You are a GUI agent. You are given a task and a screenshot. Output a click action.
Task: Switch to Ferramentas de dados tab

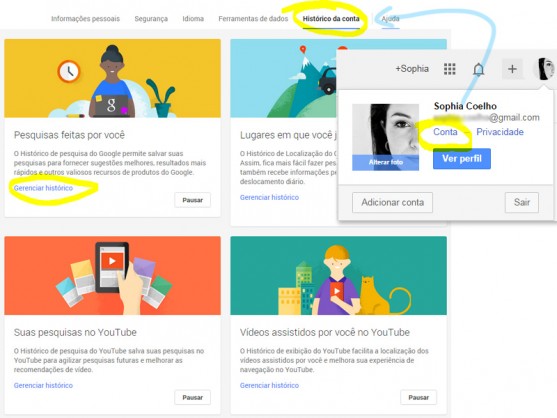(x=253, y=18)
